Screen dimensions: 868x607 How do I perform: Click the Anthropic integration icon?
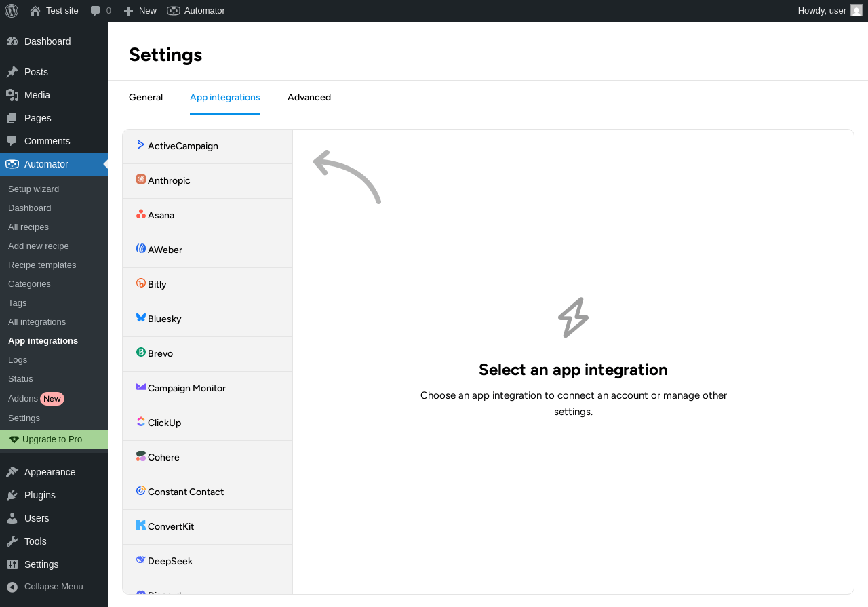tap(141, 180)
